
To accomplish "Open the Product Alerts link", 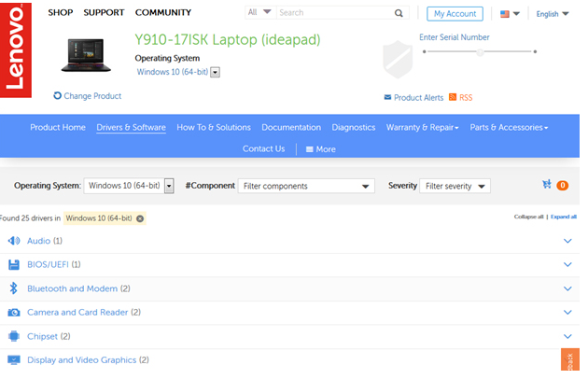I will (418, 98).
